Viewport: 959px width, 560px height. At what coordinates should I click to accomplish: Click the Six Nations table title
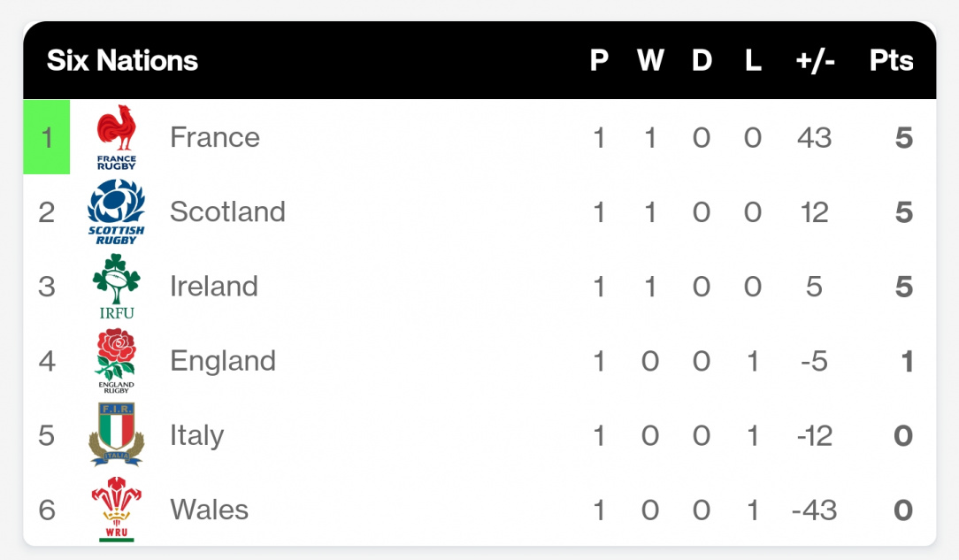pos(122,60)
